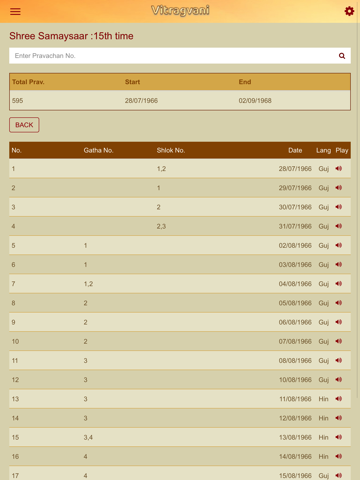The image size is (360, 480).
Task: Go back with the BACK button
Action: click(x=24, y=125)
